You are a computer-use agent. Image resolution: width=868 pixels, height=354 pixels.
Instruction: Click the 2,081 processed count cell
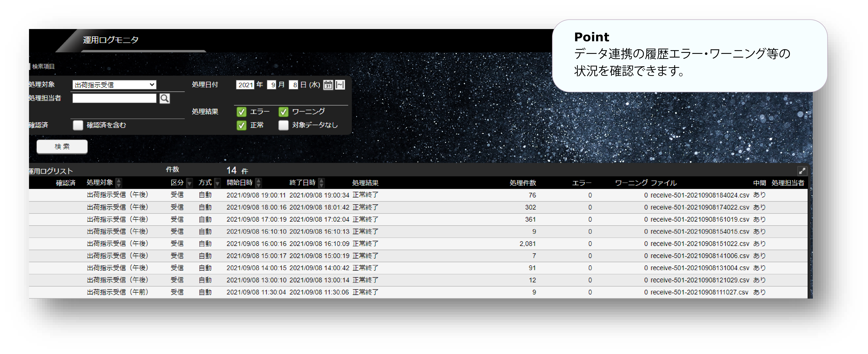pos(527,244)
